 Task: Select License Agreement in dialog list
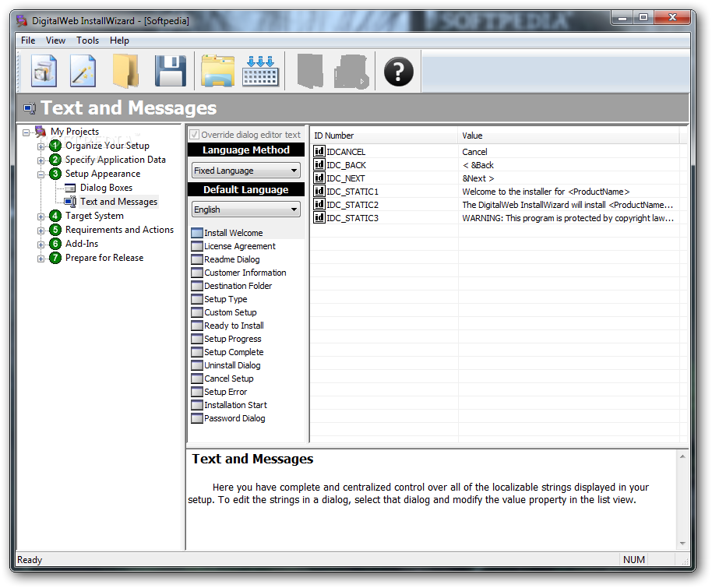click(240, 246)
